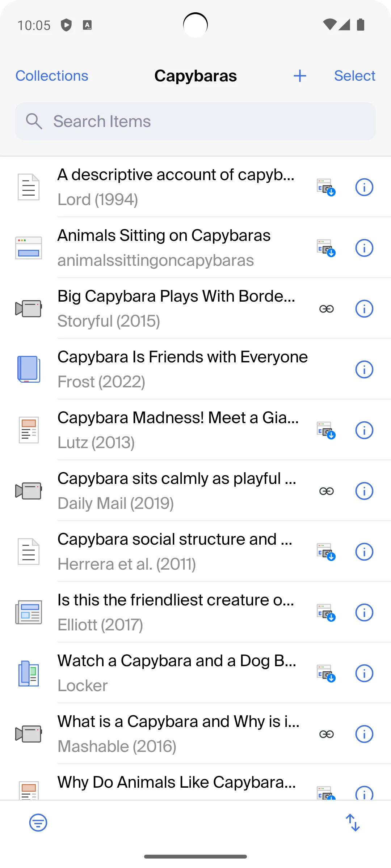The height and width of the screenshot is (868, 391).
Task: Open info for Herrera et al. (2011)
Action: [364, 552]
